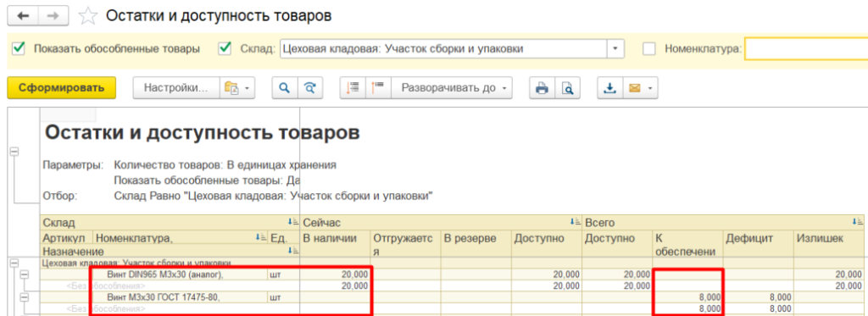Sort by Назначение using its sort icon
868x316 pixels.
(292, 251)
